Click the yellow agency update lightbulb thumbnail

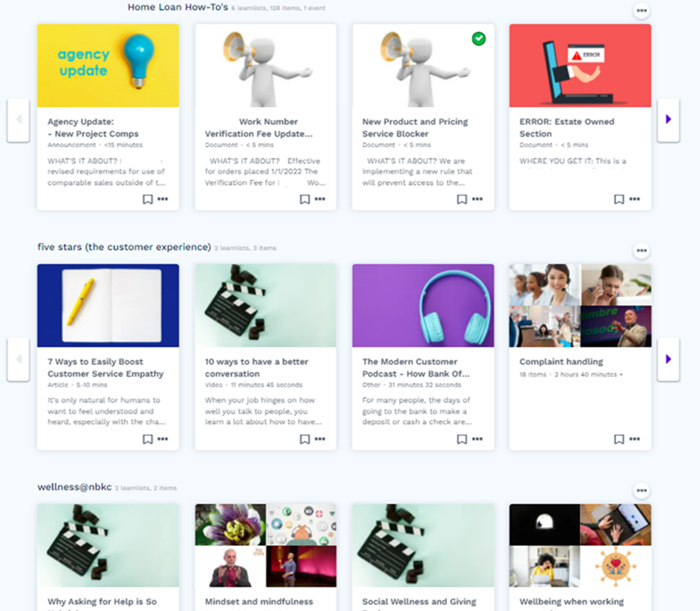pos(108,66)
